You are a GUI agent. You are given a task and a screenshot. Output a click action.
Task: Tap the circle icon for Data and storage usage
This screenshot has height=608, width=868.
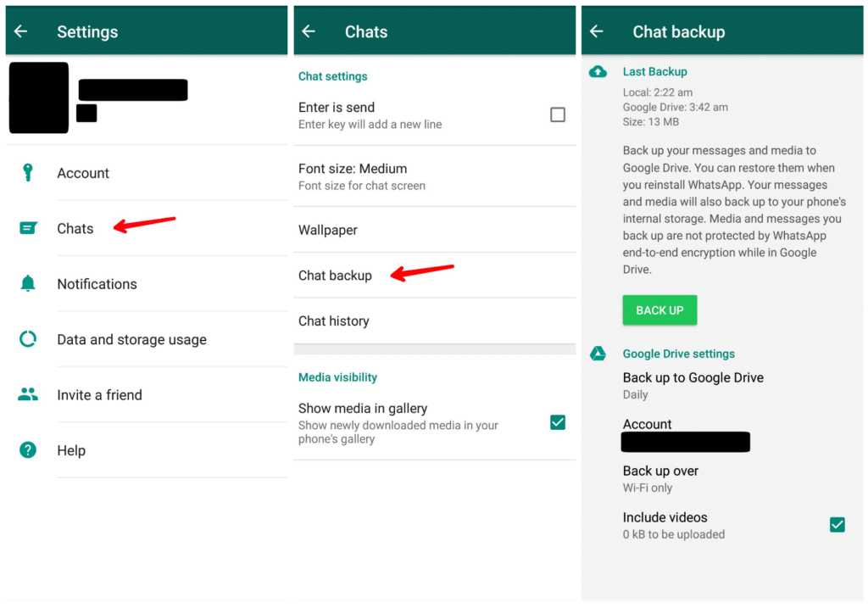(x=28, y=339)
